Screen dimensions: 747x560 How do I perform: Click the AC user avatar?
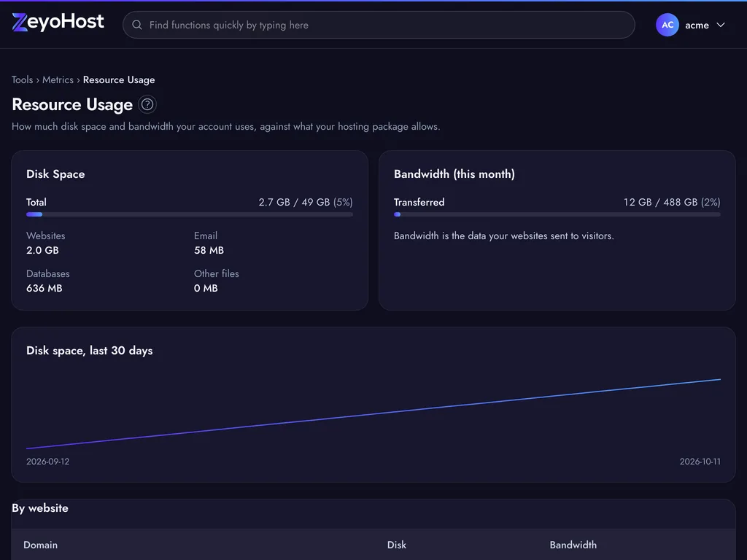point(667,25)
